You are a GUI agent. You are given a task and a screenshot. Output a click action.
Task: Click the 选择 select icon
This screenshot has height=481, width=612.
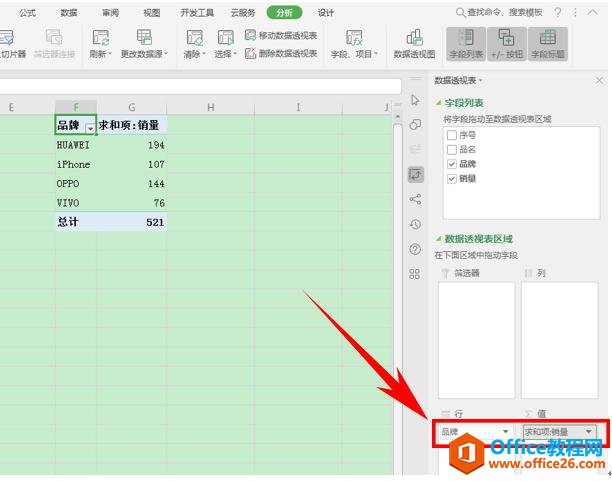[x=226, y=37]
